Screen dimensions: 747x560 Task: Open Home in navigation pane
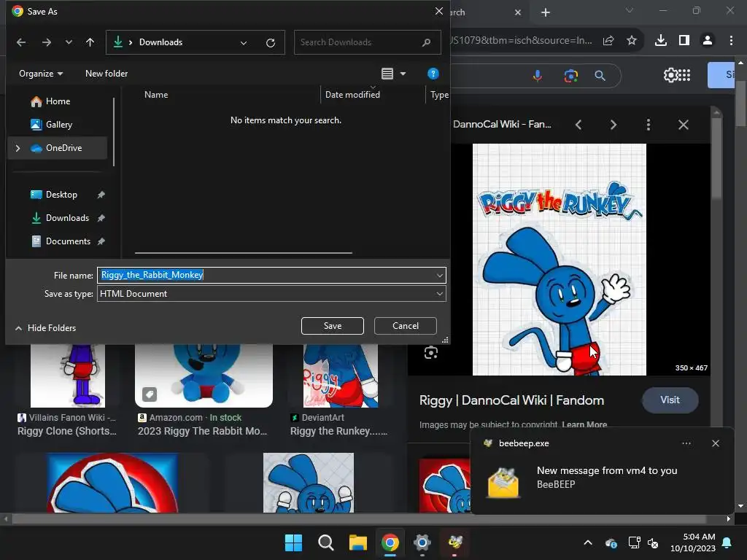(58, 101)
